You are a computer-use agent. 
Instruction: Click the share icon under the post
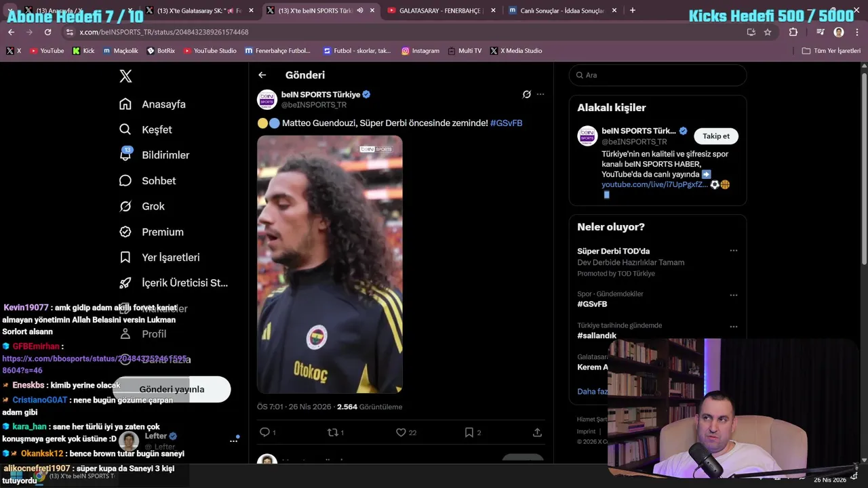pyautogui.click(x=537, y=432)
